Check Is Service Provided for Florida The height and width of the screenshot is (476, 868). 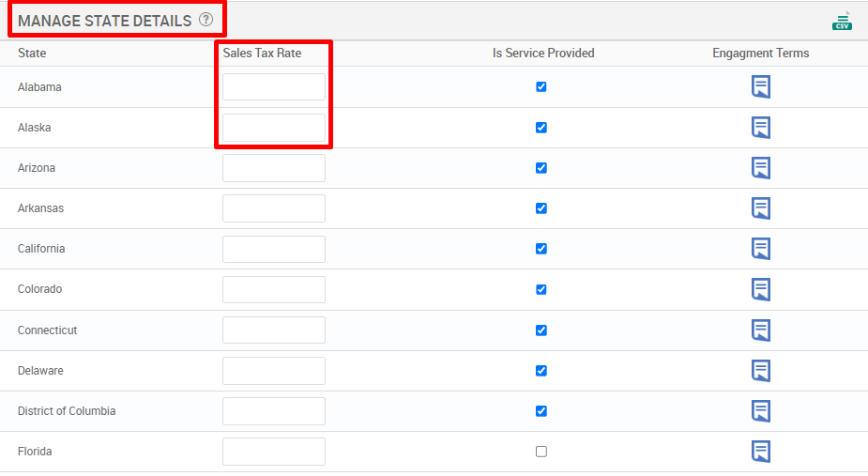[541, 452]
